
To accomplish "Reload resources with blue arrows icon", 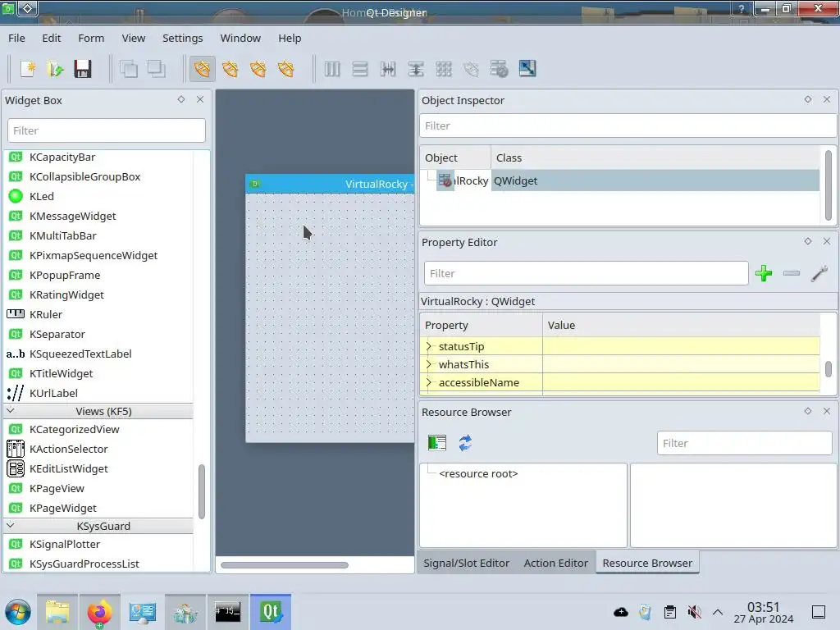I will (x=465, y=443).
